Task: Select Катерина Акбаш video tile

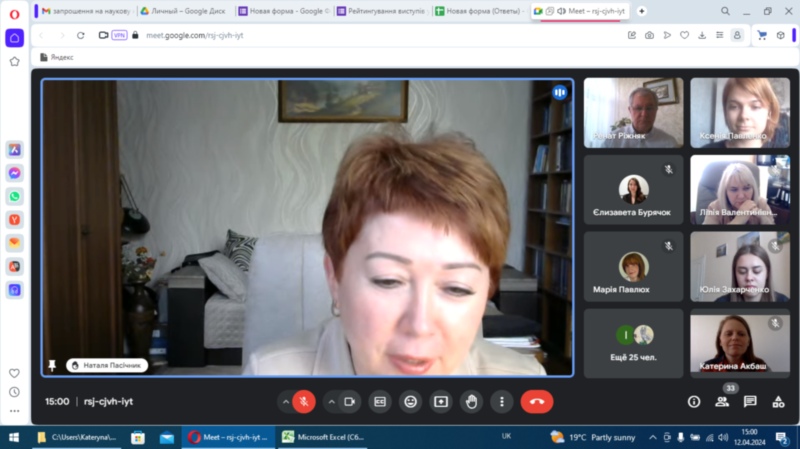Action: (x=739, y=342)
